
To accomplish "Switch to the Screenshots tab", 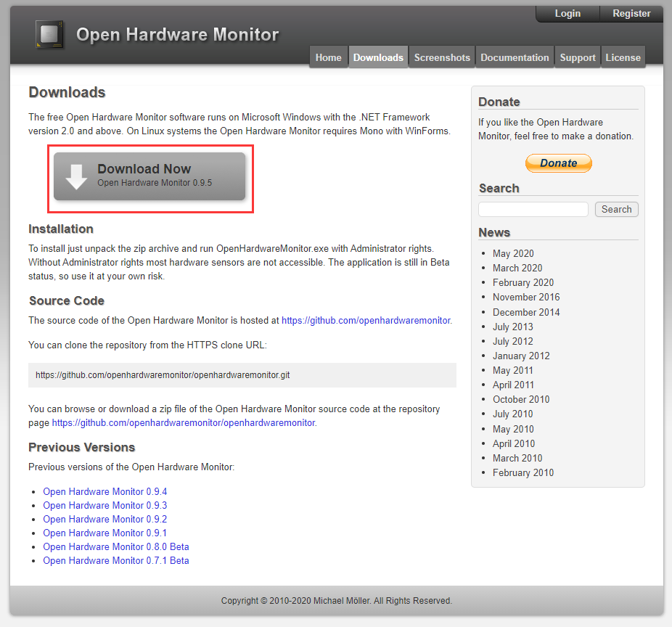I will 442,57.
